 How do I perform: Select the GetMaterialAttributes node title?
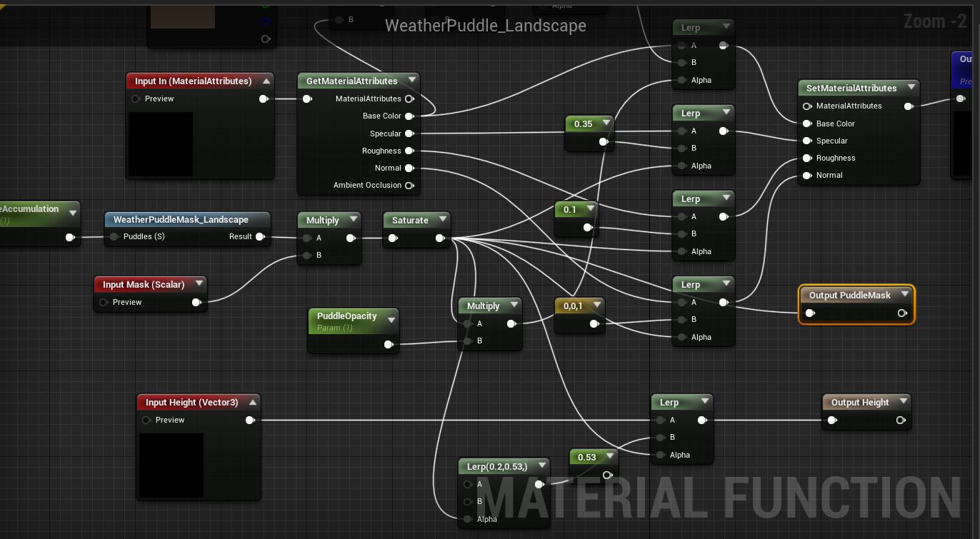351,81
